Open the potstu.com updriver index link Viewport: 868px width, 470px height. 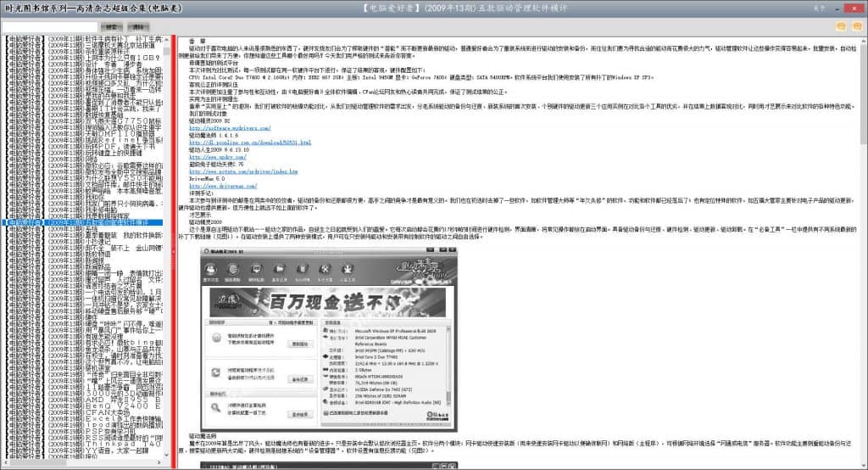point(243,171)
